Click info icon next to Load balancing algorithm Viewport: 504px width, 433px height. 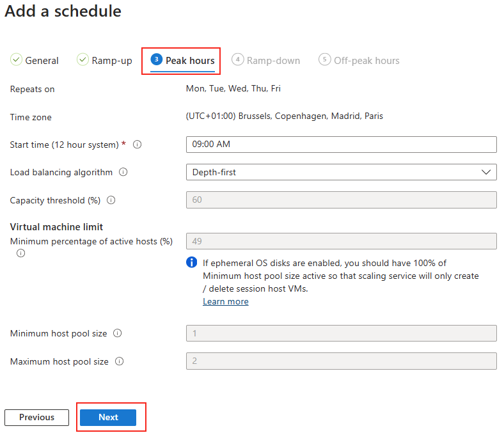coord(123,172)
